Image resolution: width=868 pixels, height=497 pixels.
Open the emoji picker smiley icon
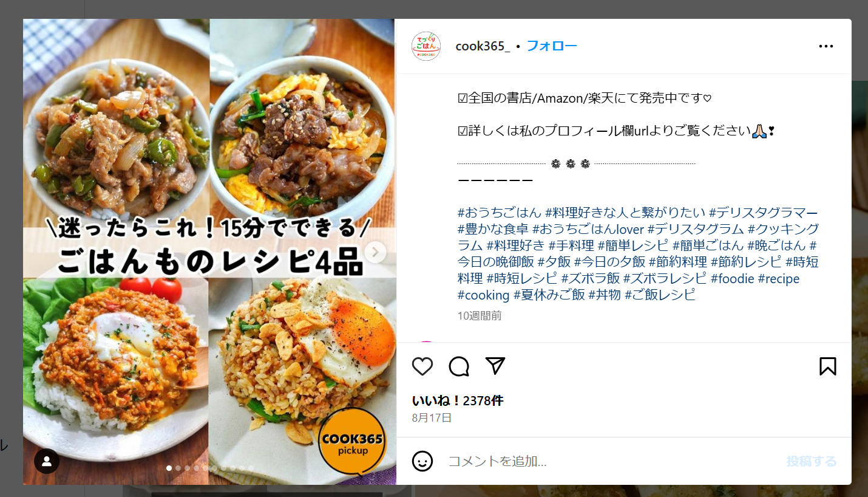422,461
